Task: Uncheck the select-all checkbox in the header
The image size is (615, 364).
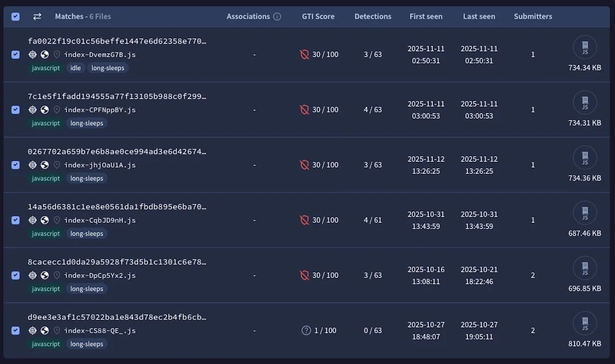Action: tap(15, 16)
